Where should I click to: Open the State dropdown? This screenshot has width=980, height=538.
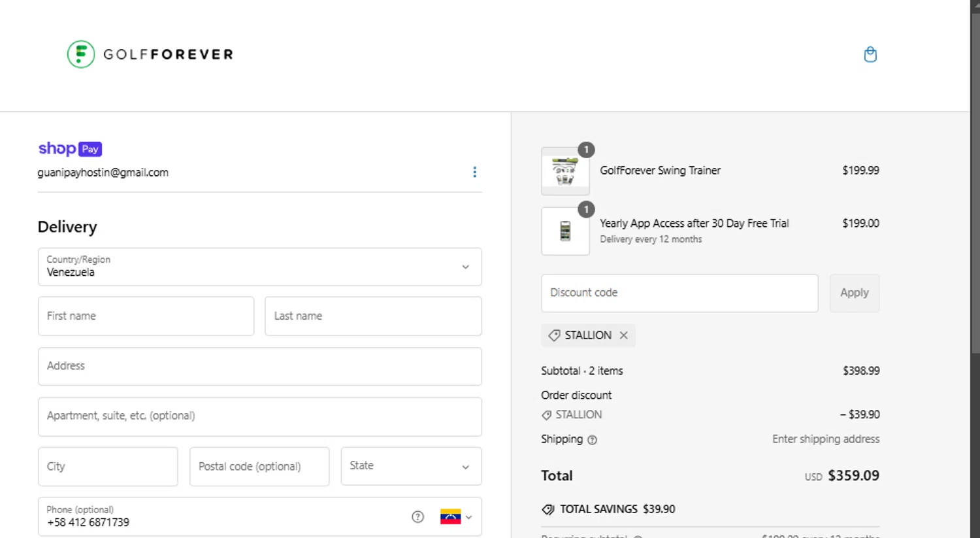tap(411, 466)
